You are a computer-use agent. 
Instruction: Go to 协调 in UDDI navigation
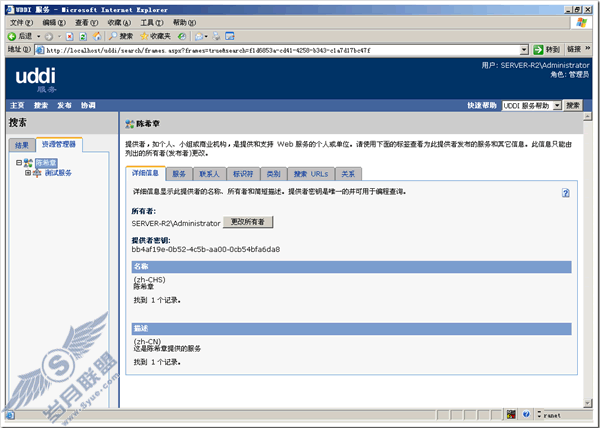pos(88,106)
